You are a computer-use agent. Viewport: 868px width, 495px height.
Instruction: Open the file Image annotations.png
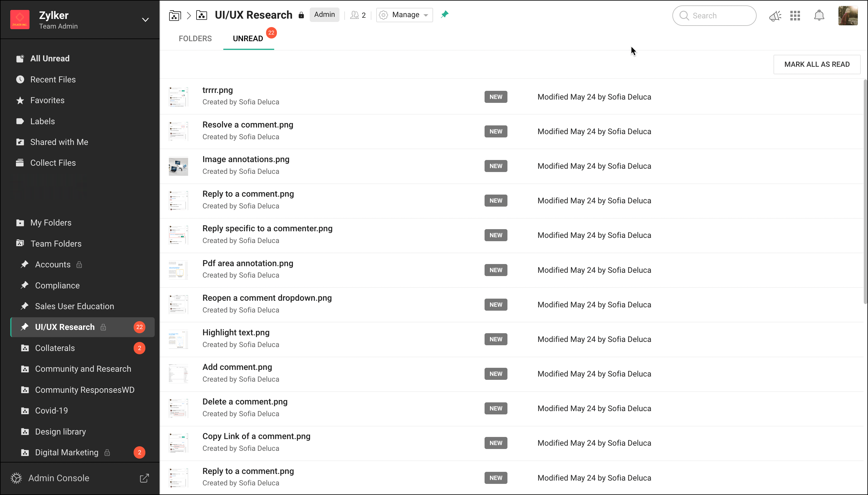tap(246, 159)
